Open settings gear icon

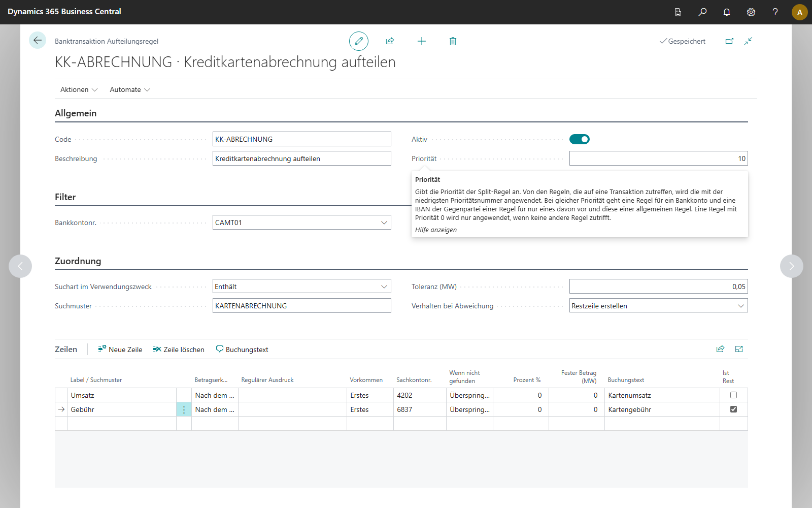[751, 12]
